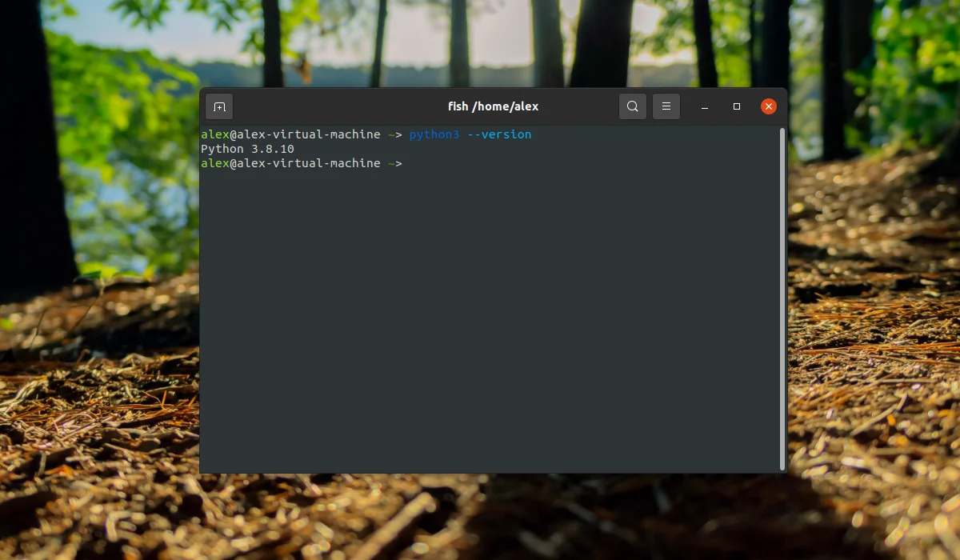Click the second empty prompt line
Image resolution: width=960 pixels, height=560 pixels.
click(x=302, y=163)
